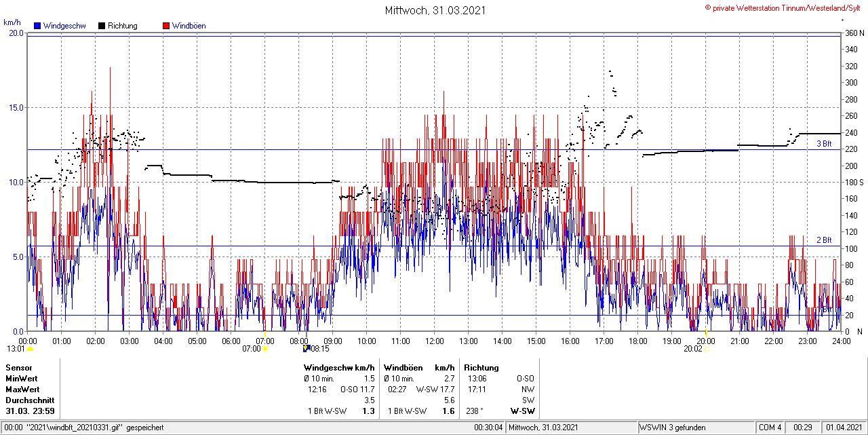This screenshot has height=435, width=868.
Task: Select the blue Windgeschw legend swatch
Action: coord(37,26)
